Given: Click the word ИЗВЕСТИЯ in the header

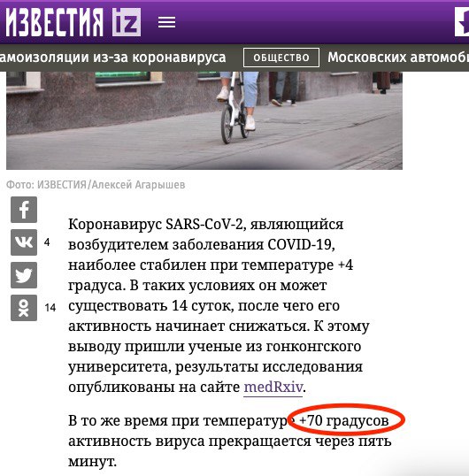Looking at the screenshot, I should [x=54, y=22].
